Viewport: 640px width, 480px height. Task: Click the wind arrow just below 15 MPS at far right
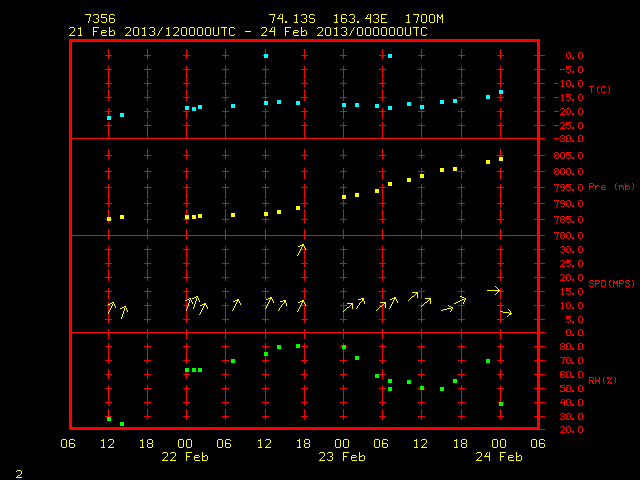(x=494, y=291)
